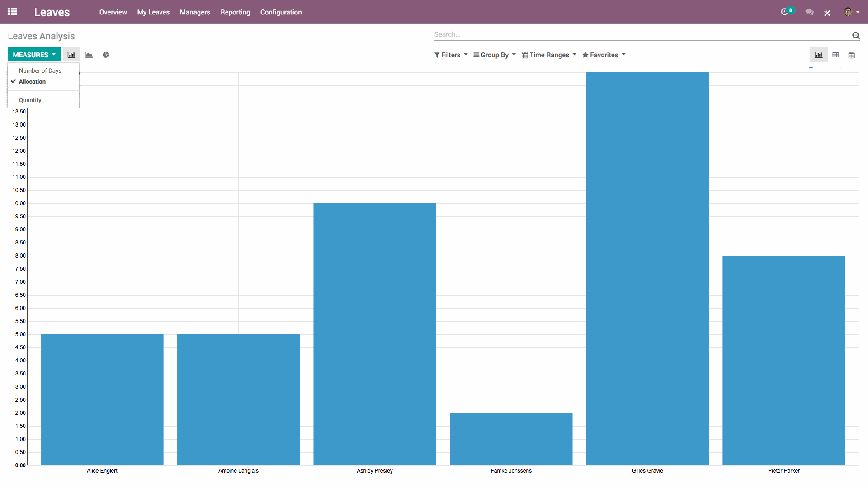Open the Group By dropdown
The height and width of the screenshot is (488, 868).
point(494,55)
